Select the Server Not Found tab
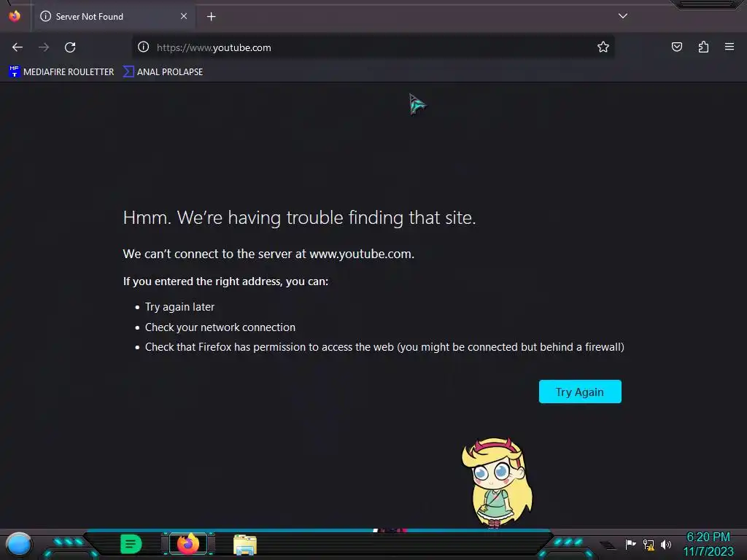 [x=113, y=17]
